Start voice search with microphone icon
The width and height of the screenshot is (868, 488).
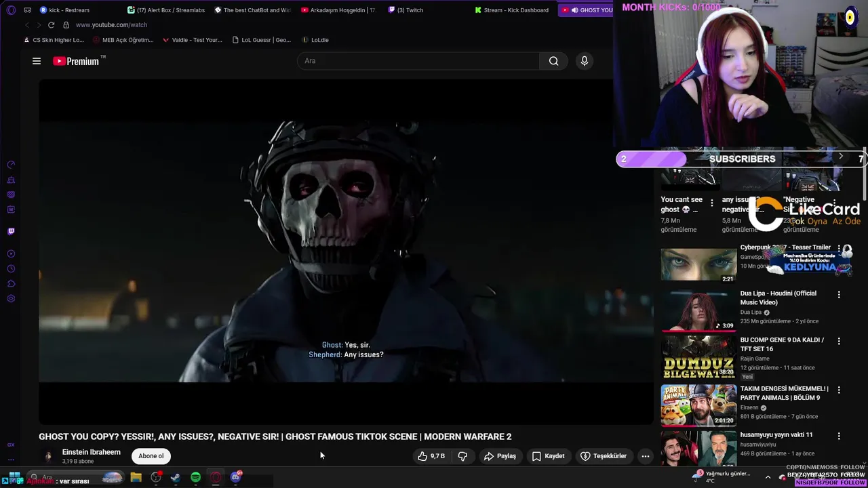pos(584,61)
